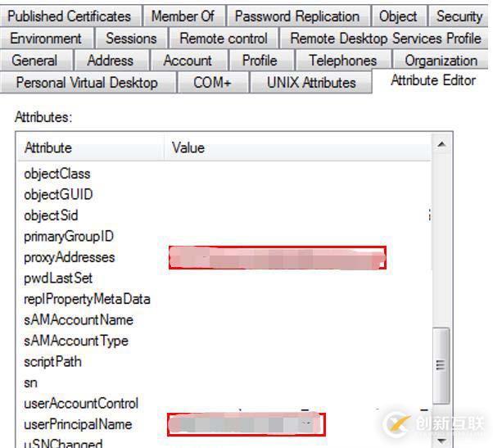The width and height of the screenshot is (493, 448).
Task: Open the Password Replication tab
Action: click(298, 16)
